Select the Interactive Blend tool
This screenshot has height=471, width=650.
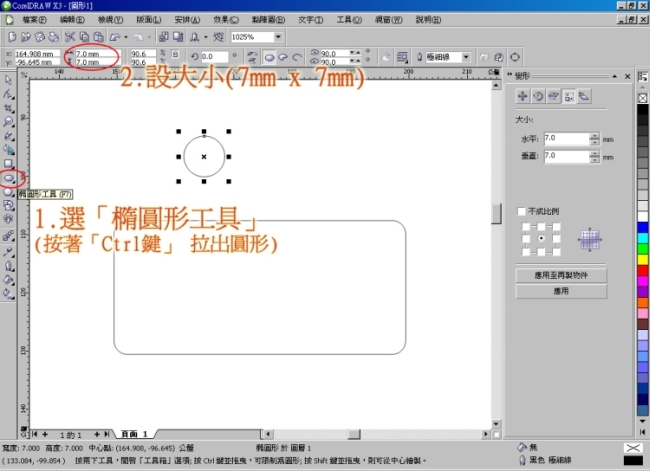pyautogui.click(x=8, y=236)
